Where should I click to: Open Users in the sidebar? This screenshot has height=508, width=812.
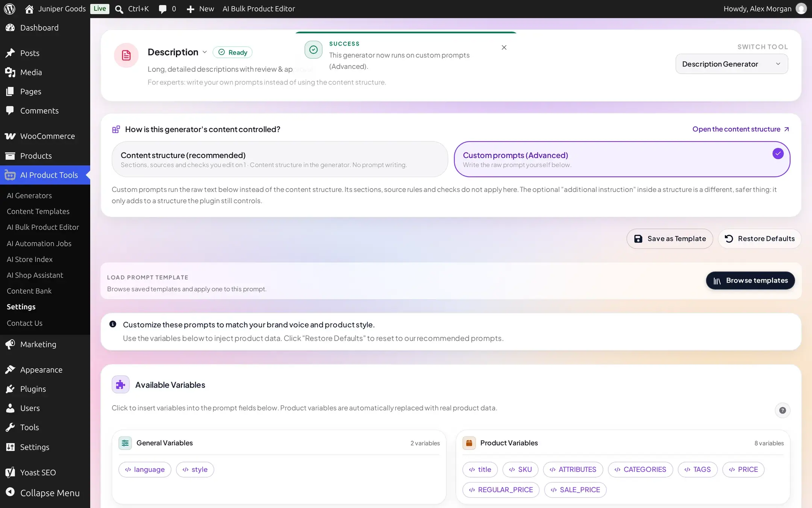pos(45,408)
